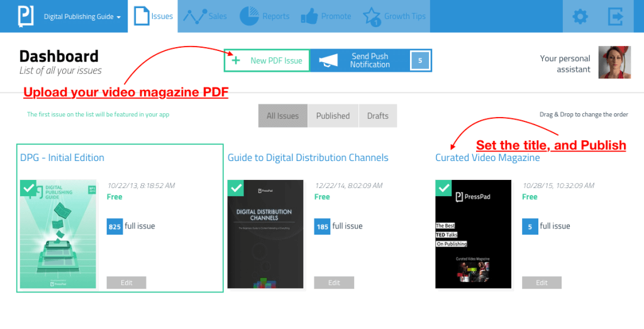Click the logout exit icon

point(615,17)
